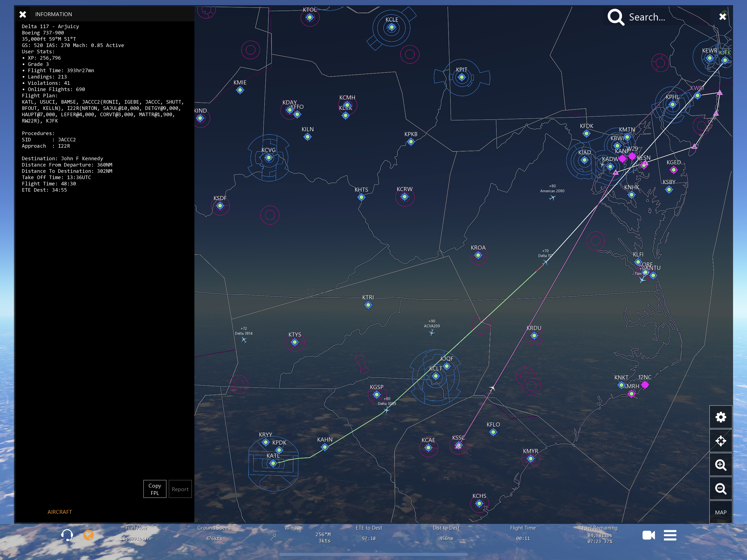Select Delta 3814 aircraft on map

[x=244, y=340]
